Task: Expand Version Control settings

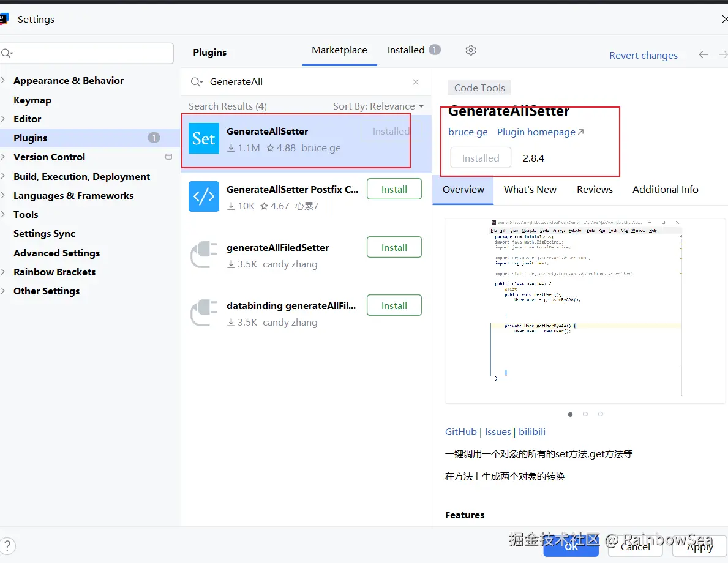Action: coord(3,157)
